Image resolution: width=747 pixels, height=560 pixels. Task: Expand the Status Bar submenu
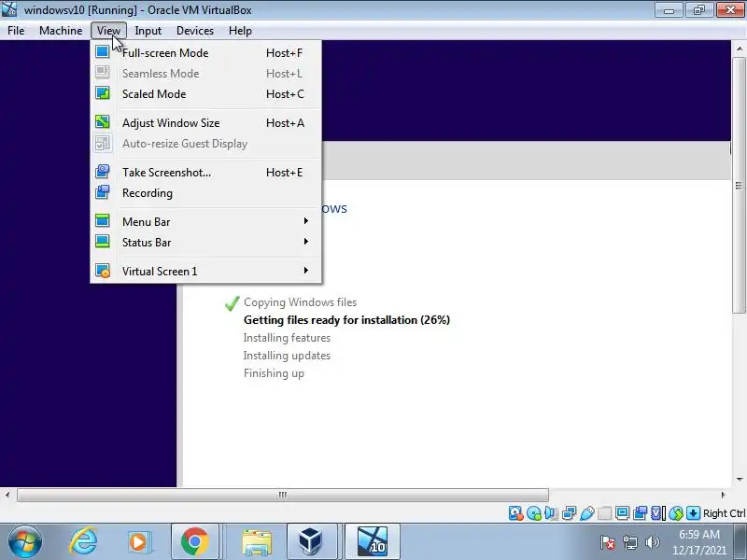pyautogui.click(x=205, y=242)
